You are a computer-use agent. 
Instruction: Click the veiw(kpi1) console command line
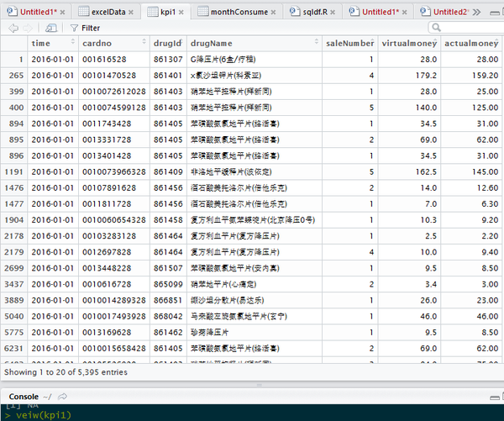click(x=38, y=415)
